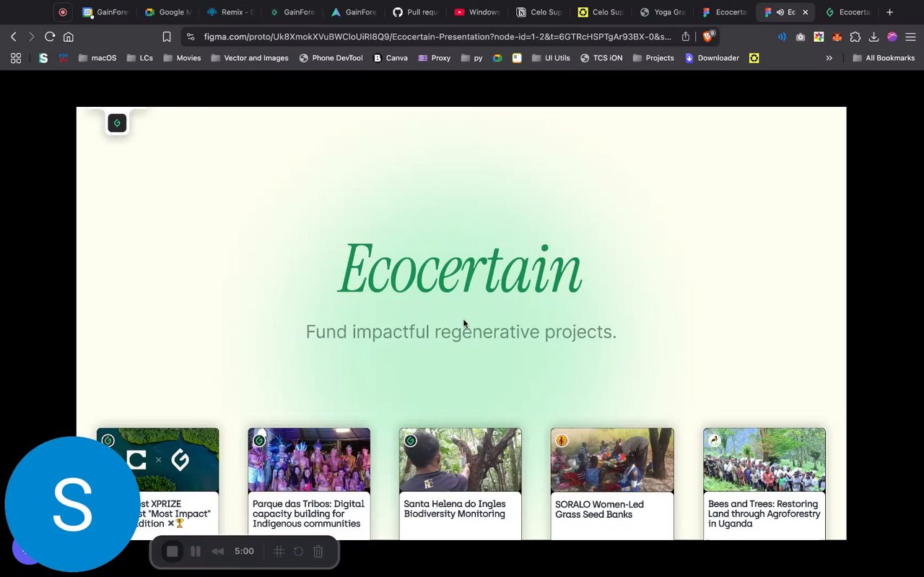Open browser downloads from the toolbar

tap(873, 37)
